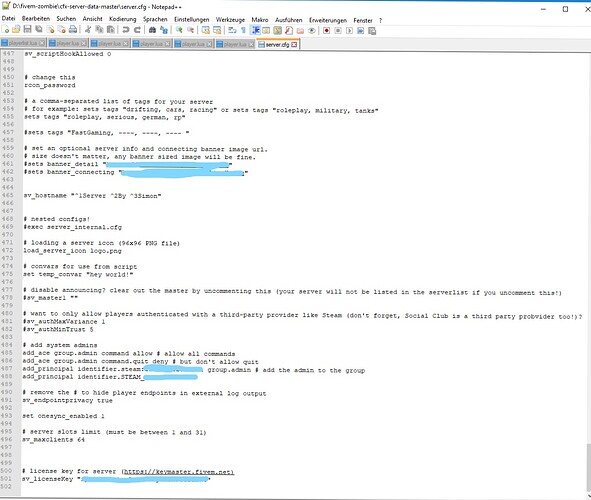Click the 'sv_endpointprivacy true' line
This screenshot has height=500, width=591.
click(67, 401)
